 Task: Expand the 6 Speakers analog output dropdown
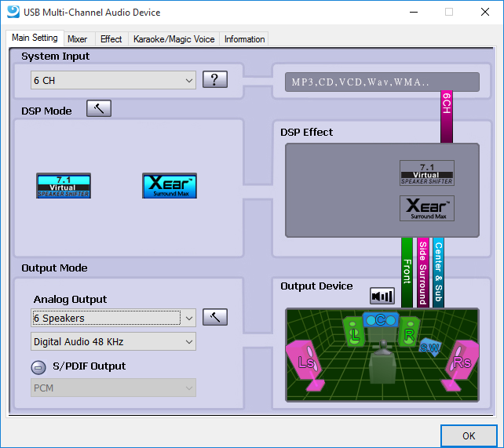pyautogui.click(x=113, y=318)
